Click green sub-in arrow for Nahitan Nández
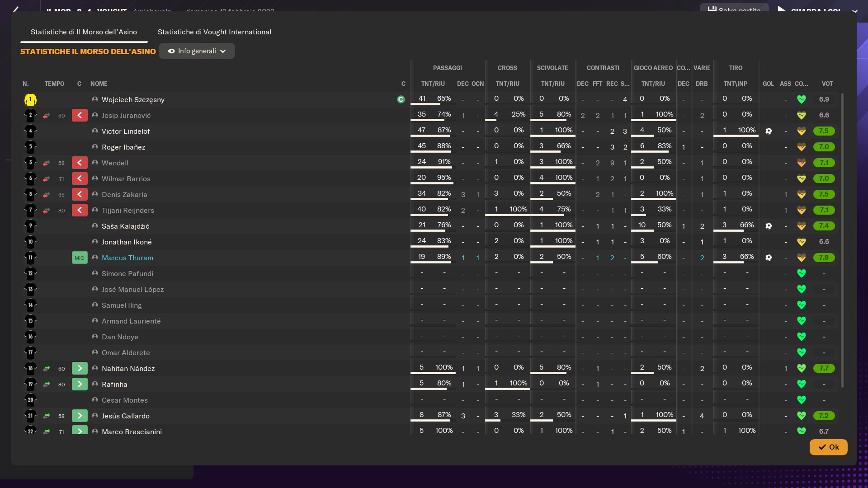The width and height of the screenshot is (868, 488). coord(80,368)
